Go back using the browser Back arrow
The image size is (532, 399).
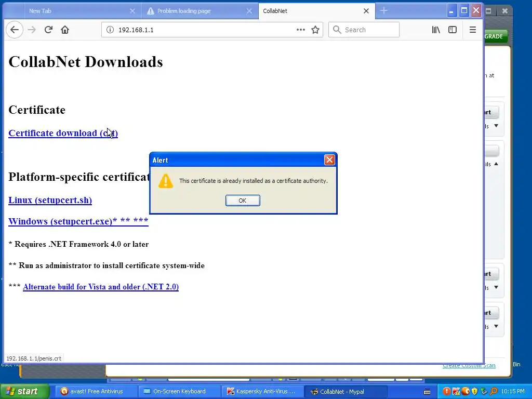(15, 30)
